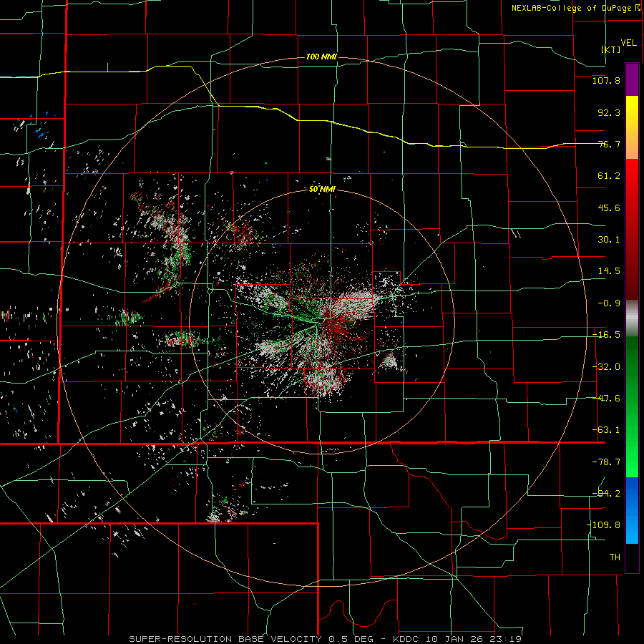Click the 107.8 velocity scale value
This screenshot has width=644, height=644.
pos(606,80)
